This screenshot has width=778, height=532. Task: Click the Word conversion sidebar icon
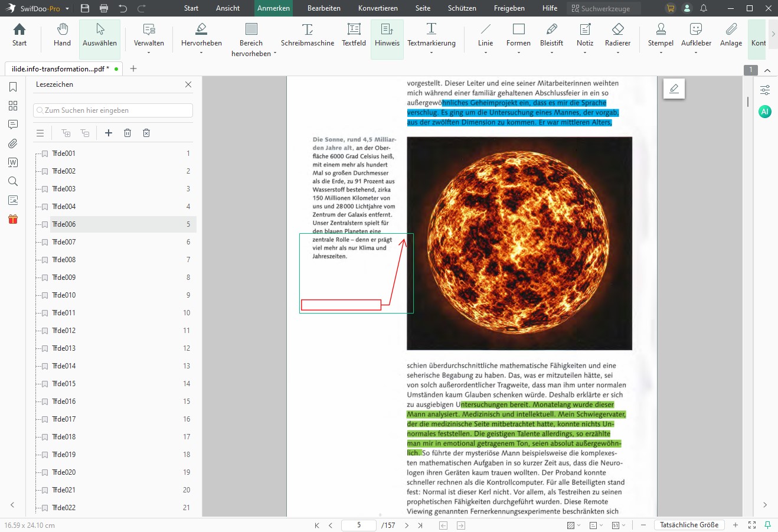[13, 162]
